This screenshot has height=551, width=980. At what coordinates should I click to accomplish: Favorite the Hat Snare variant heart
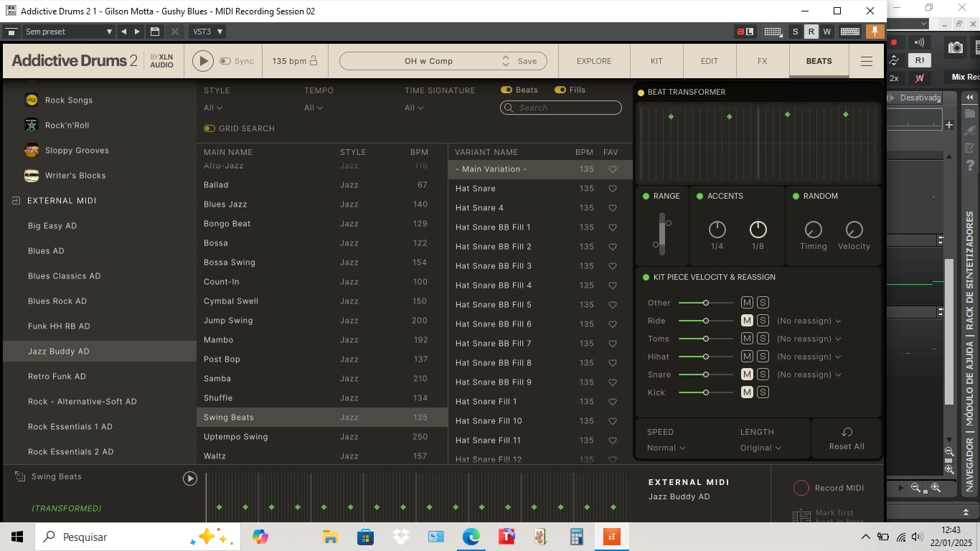[x=613, y=189]
